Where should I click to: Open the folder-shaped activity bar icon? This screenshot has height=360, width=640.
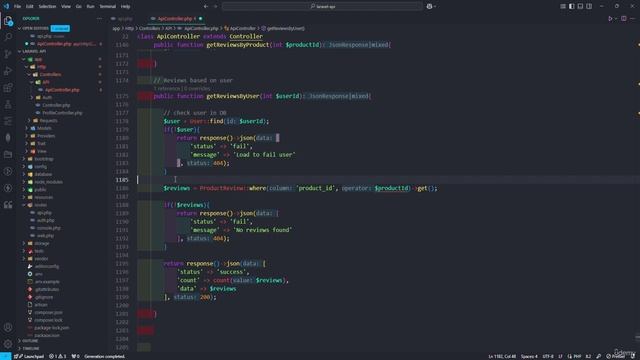pyautogui.click(x=8, y=154)
